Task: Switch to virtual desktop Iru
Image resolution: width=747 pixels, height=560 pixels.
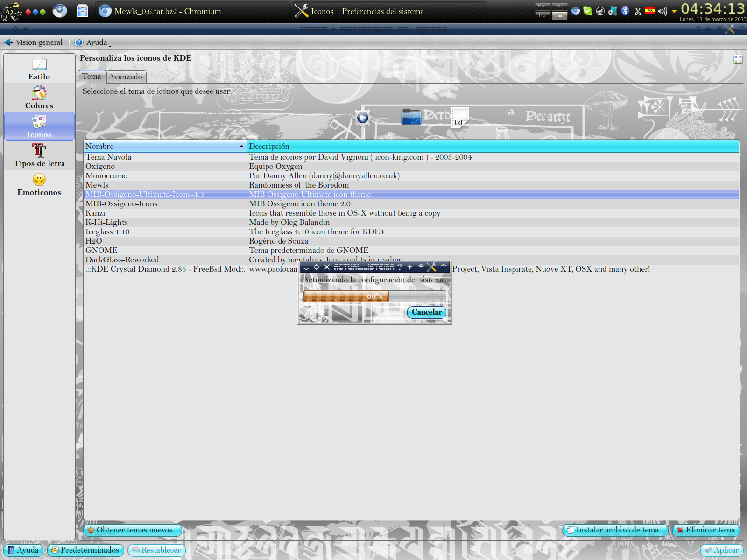Action: pos(543,15)
